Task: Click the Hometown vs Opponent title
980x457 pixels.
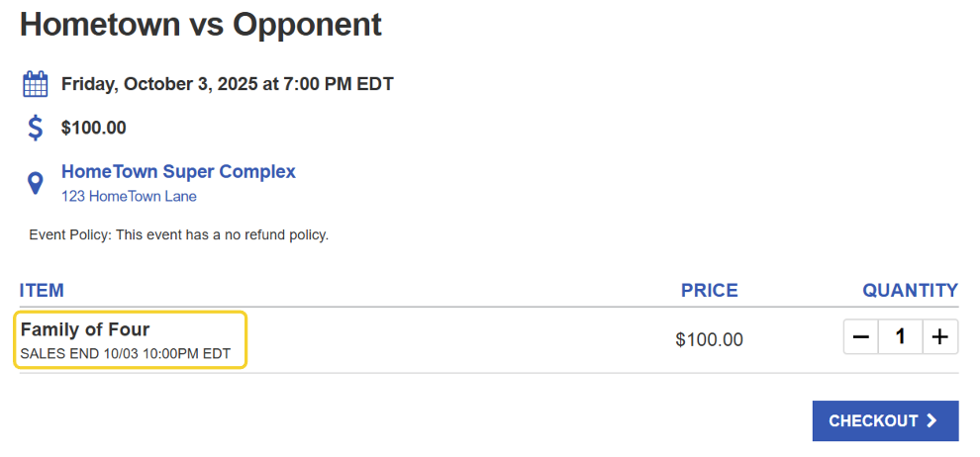Action: tap(201, 26)
